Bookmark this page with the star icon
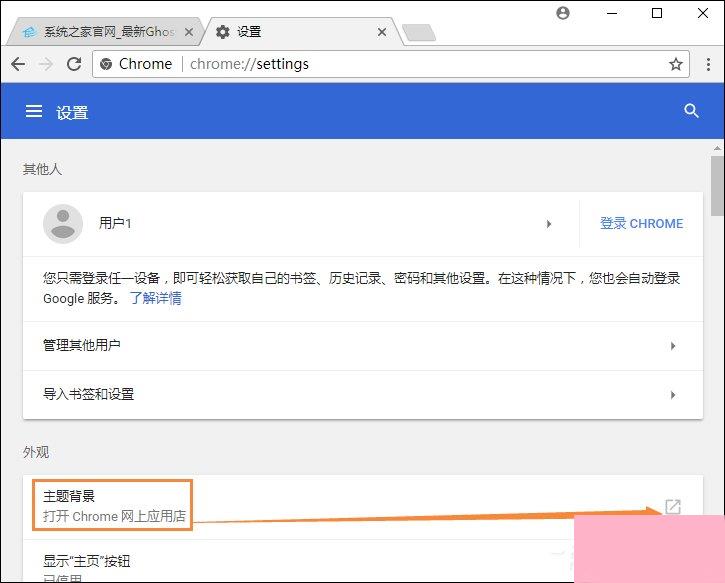725x583 pixels. pyautogui.click(x=676, y=64)
